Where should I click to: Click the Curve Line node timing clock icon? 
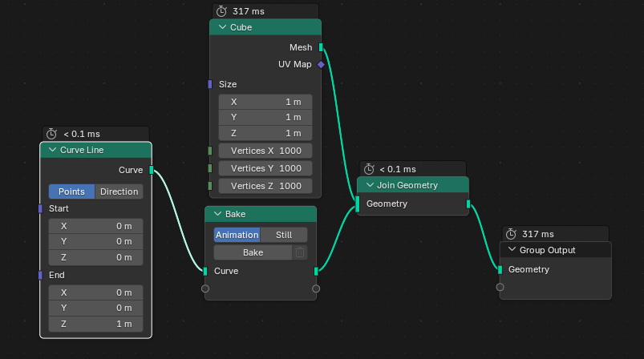tap(52, 134)
